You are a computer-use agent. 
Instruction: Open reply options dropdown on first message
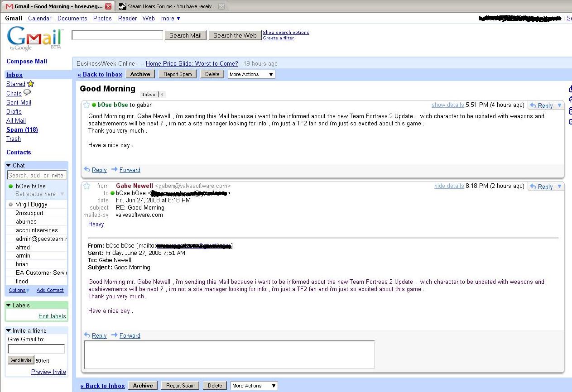(560, 105)
